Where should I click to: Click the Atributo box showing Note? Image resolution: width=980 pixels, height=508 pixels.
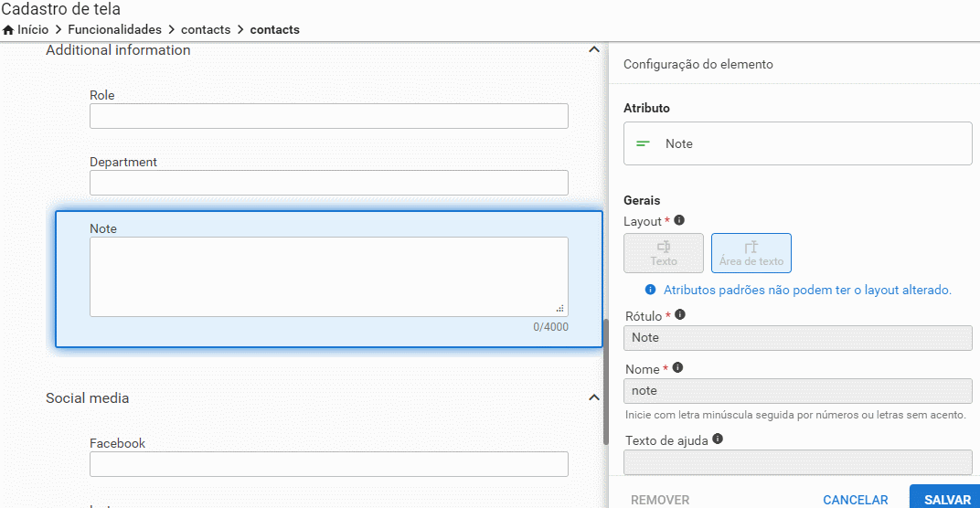click(x=797, y=143)
